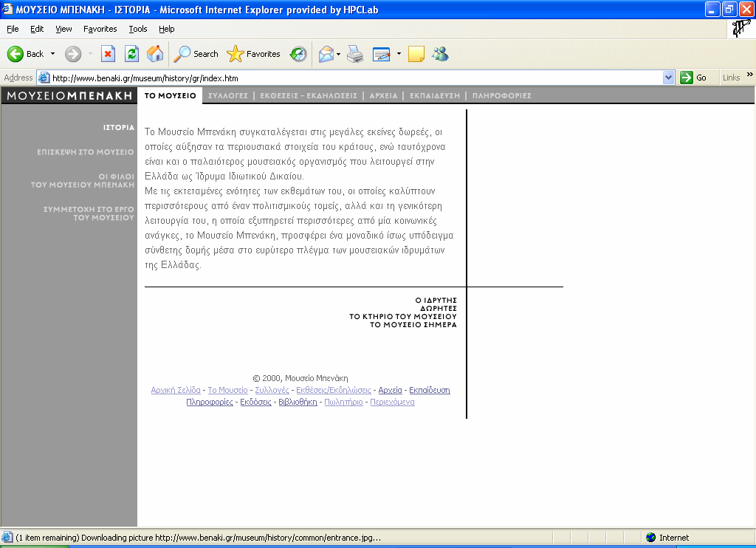The height and width of the screenshot is (548, 756).
Task: Open the File menu
Action: (13, 29)
